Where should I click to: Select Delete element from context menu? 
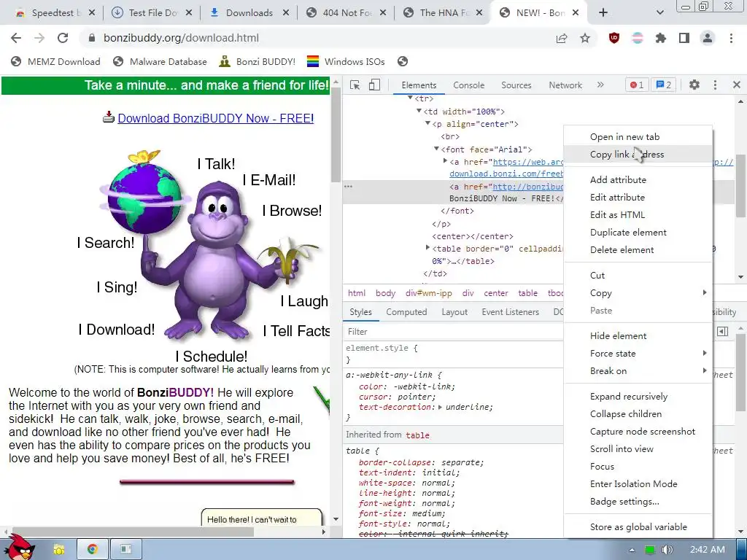click(638, 249)
